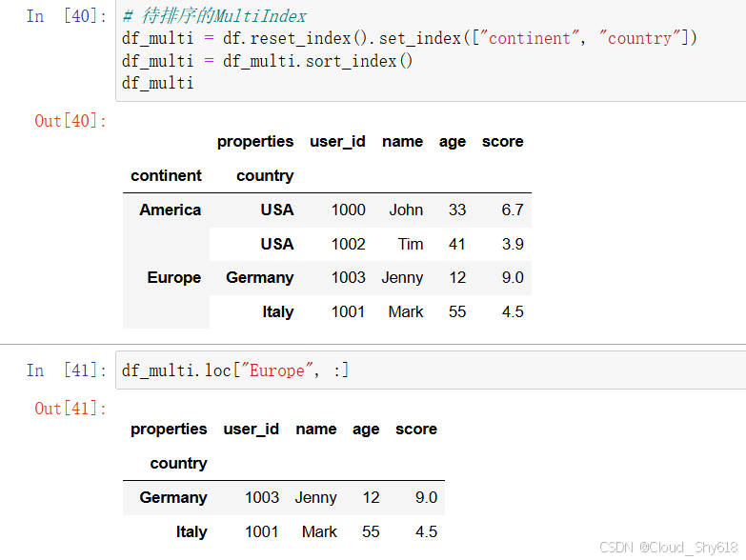
Task: Click 'Germany' index in Out[41] table
Action: pos(173,498)
